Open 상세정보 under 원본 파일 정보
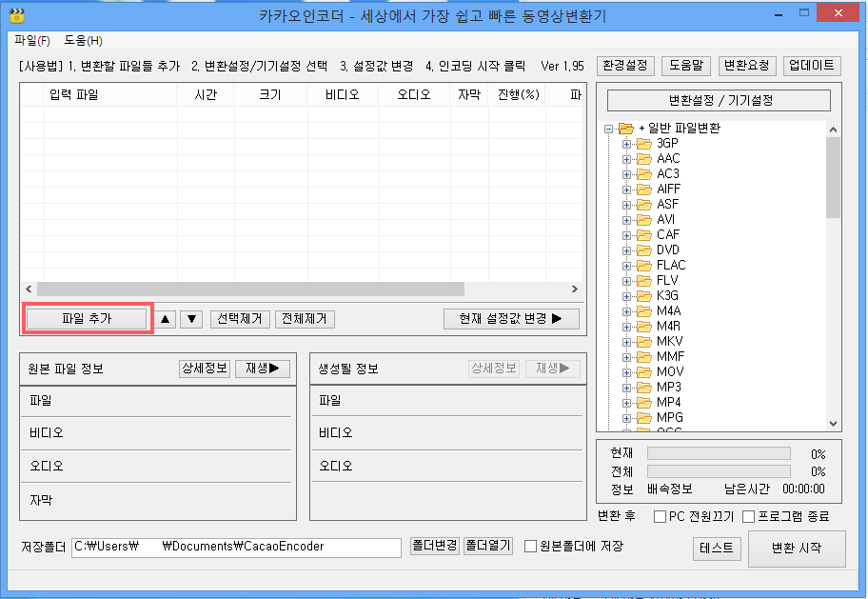The height and width of the screenshot is (599, 868). tap(205, 369)
